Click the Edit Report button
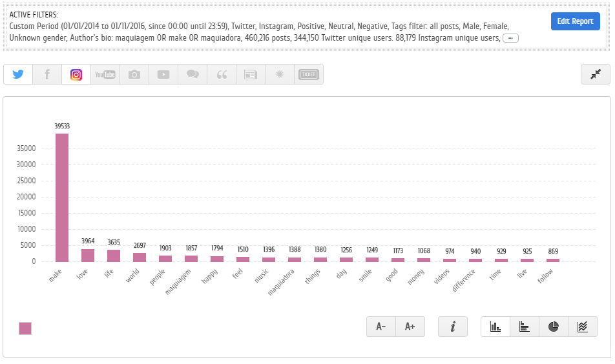 tap(575, 21)
